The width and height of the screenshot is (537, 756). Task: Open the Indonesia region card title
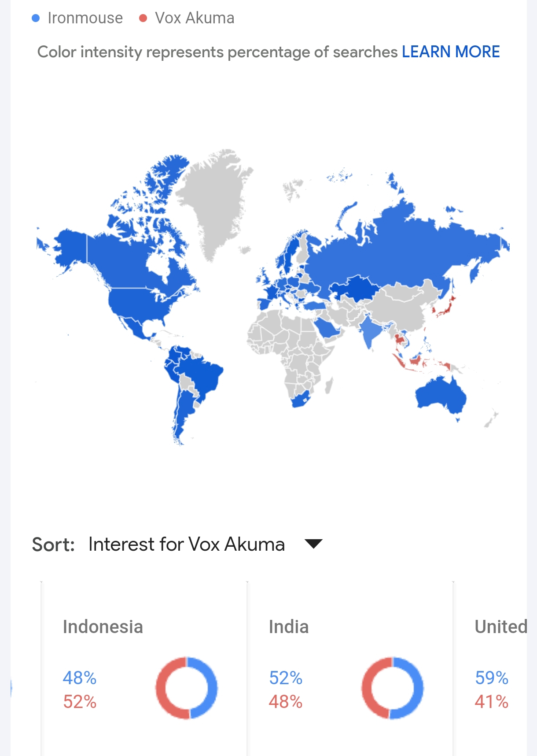point(103,627)
